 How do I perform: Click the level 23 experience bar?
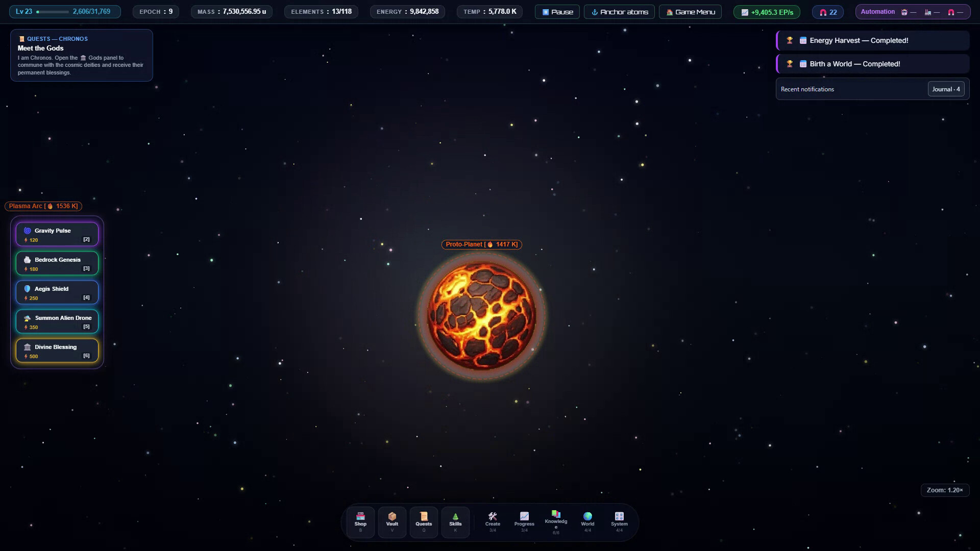tap(65, 12)
